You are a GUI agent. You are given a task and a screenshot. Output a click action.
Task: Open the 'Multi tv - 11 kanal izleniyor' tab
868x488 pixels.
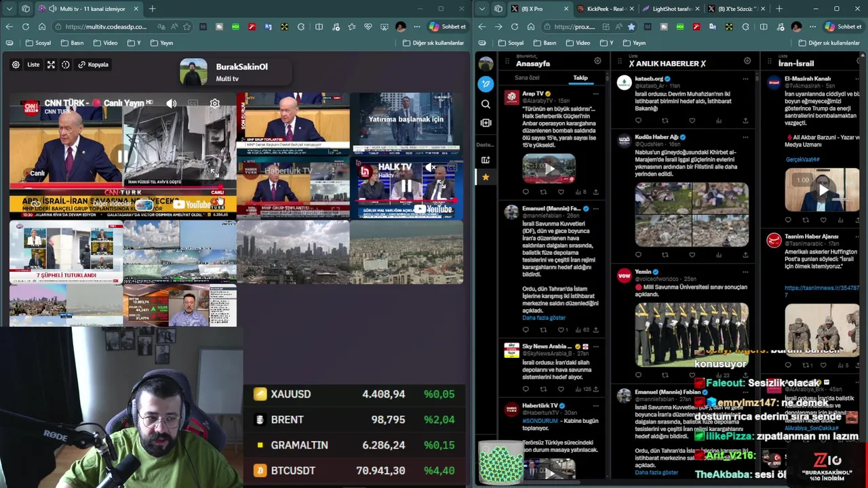(88, 9)
